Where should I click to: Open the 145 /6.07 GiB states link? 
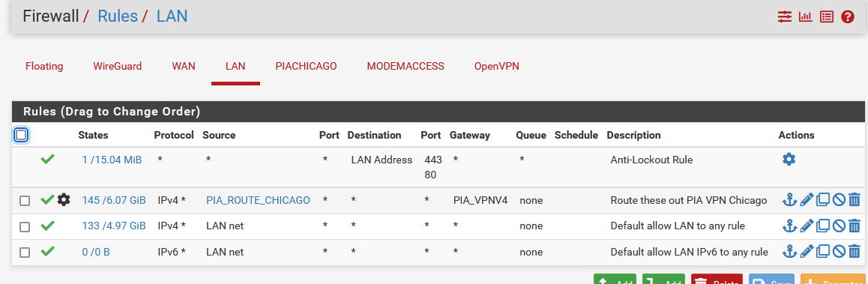point(114,200)
